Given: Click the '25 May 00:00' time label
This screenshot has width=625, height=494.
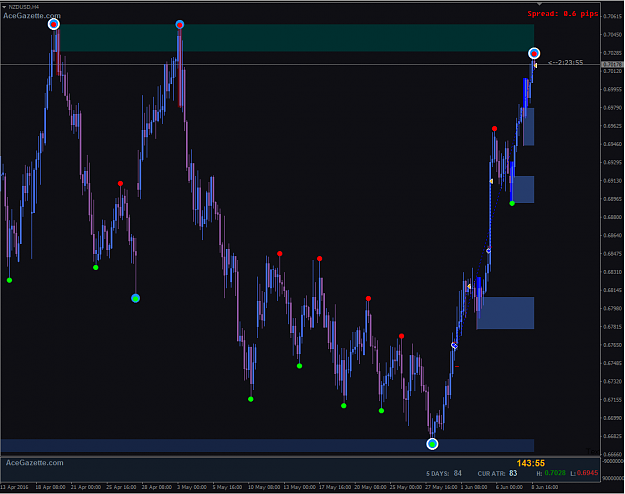Looking at the screenshot, I should 406,487.
